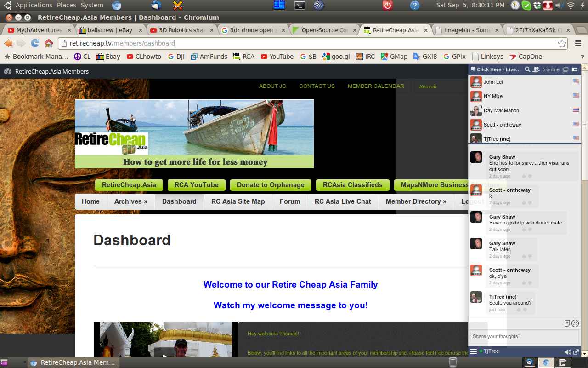
Task: Click the 'Watch my welcome message' link
Action: point(291,305)
